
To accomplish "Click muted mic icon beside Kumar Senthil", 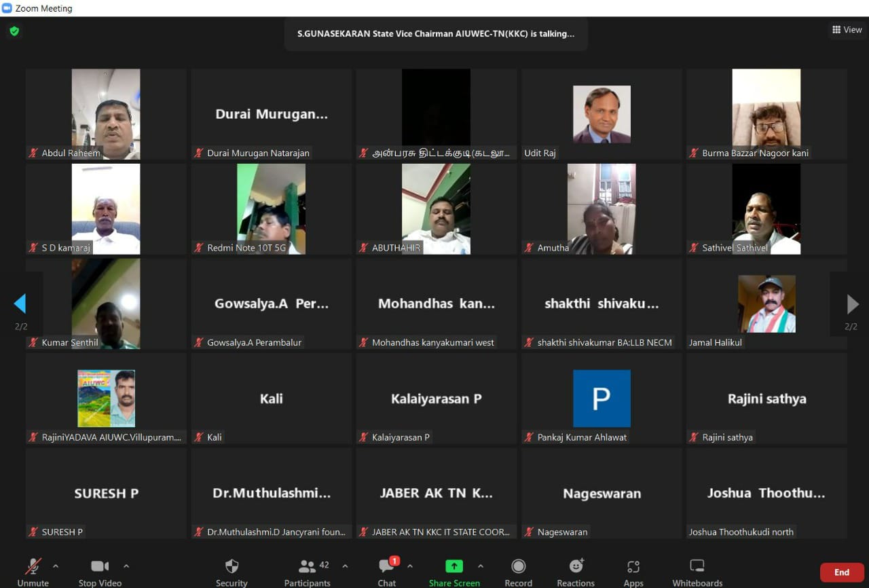I will (33, 342).
